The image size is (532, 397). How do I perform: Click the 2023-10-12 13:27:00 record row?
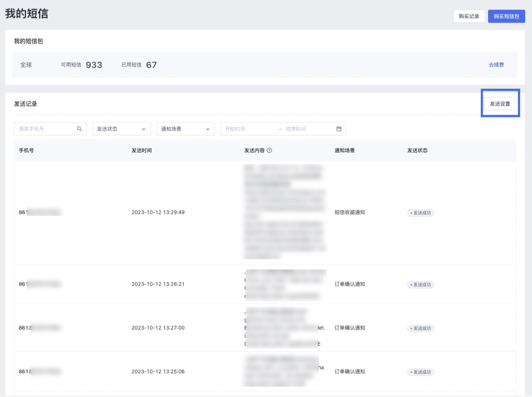(x=158, y=328)
